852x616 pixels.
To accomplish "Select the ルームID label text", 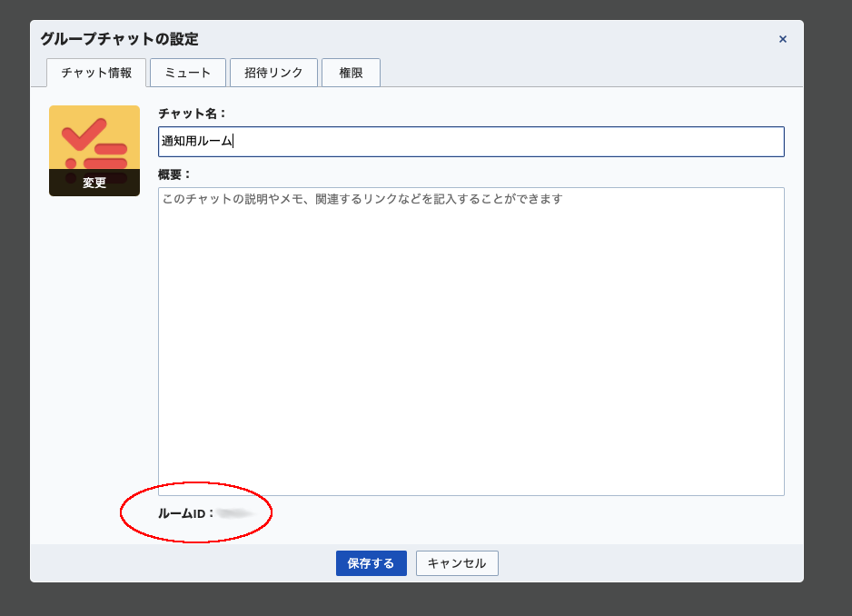I will point(185,513).
